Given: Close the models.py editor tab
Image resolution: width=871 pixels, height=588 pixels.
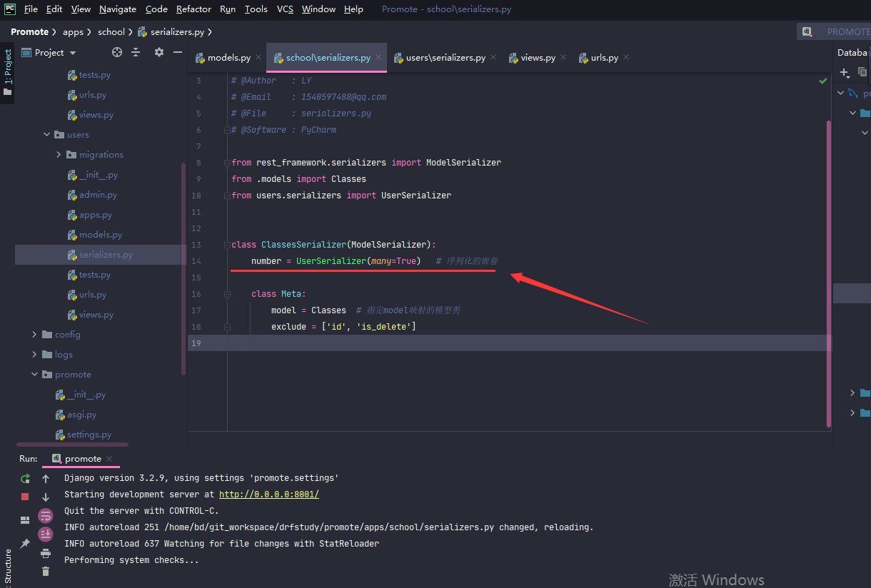Looking at the screenshot, I should tap(258, 58).
